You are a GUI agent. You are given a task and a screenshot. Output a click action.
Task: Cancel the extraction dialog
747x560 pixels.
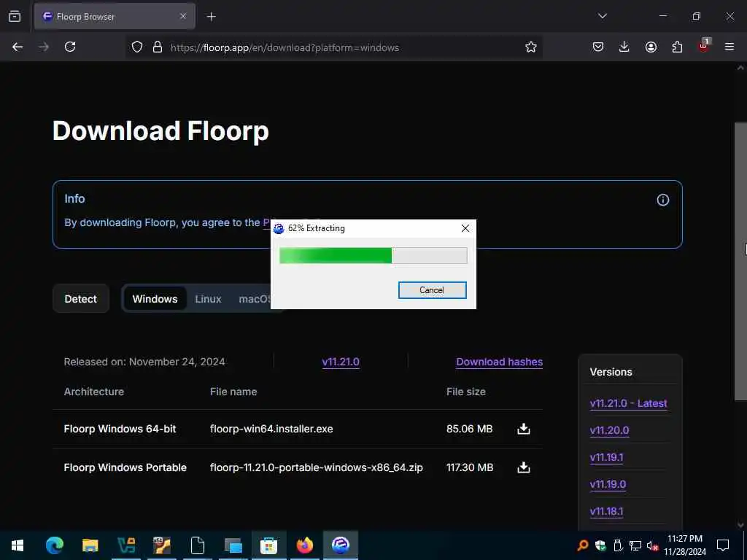pyautogui.click(x=432, y=290)
